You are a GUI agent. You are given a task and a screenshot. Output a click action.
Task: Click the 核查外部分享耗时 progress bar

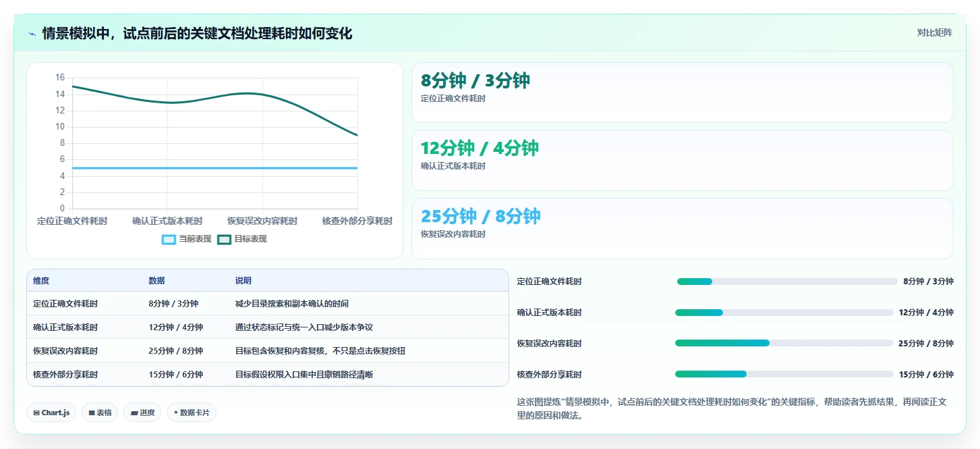pyautogui.click(x=784, y=374)
